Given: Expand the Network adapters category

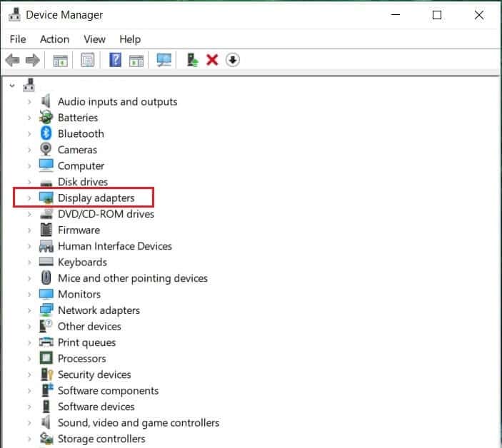Looking at the screenshot, I should (29, 310).
